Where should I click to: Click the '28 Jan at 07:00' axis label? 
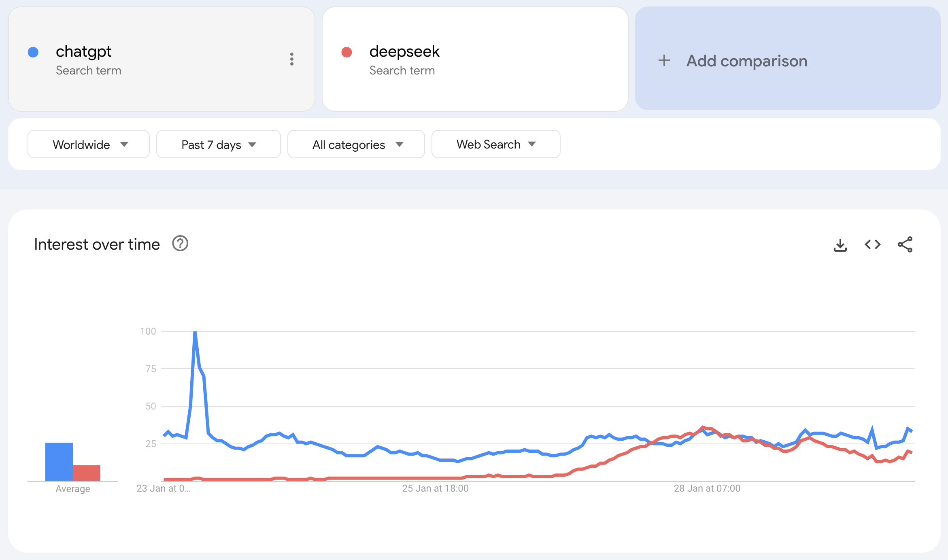point(707,488)
